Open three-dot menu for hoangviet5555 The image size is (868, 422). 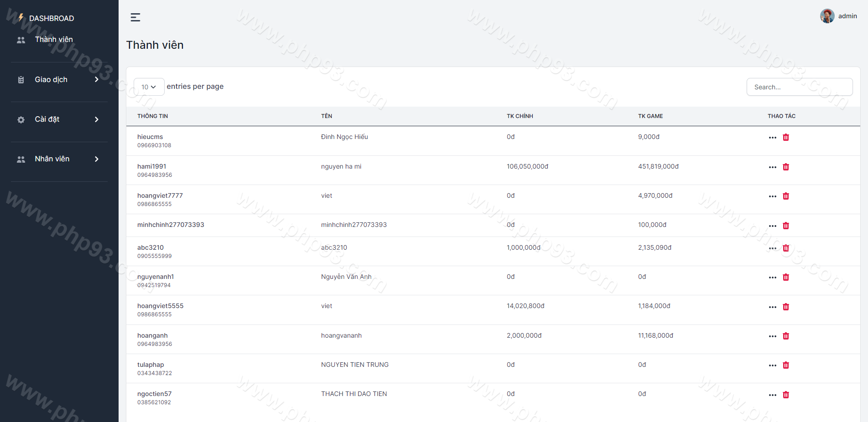772,307
